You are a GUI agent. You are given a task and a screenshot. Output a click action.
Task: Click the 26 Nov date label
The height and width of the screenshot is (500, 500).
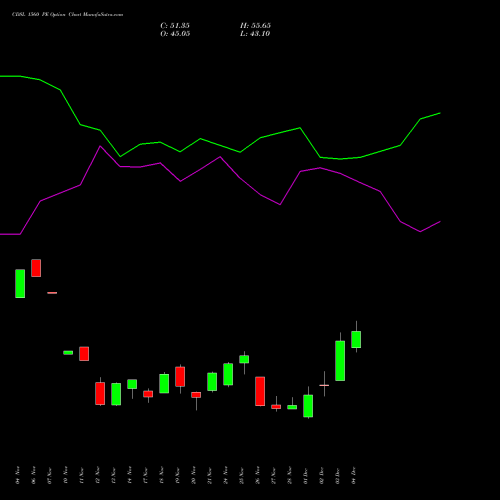pyautogui.click(x=258, y=475)
